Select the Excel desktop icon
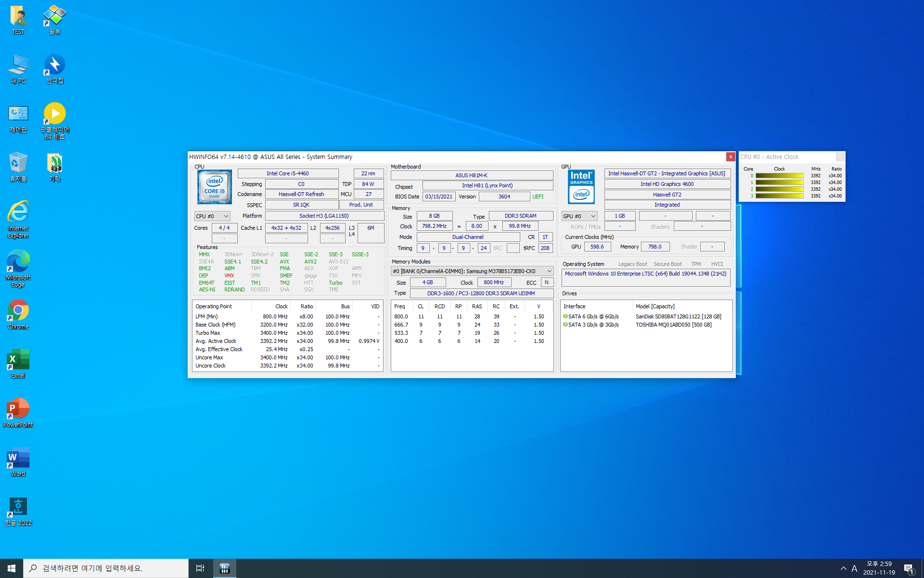 [18, 364]
